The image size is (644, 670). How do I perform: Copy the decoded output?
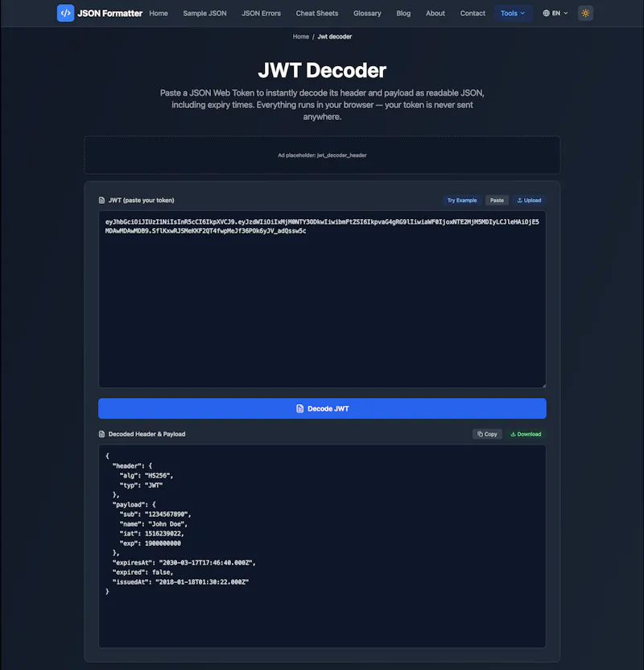(487, 434)
